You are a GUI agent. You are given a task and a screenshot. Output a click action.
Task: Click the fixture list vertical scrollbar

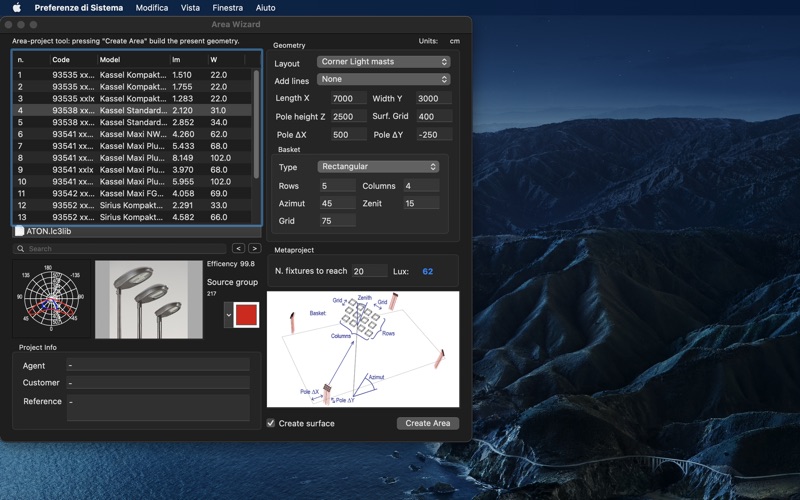[256, 124]
